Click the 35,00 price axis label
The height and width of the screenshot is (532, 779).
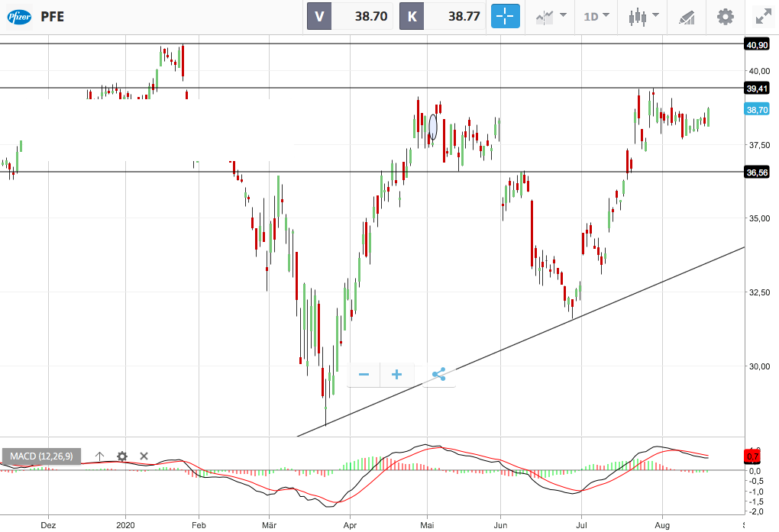(759, 218)
